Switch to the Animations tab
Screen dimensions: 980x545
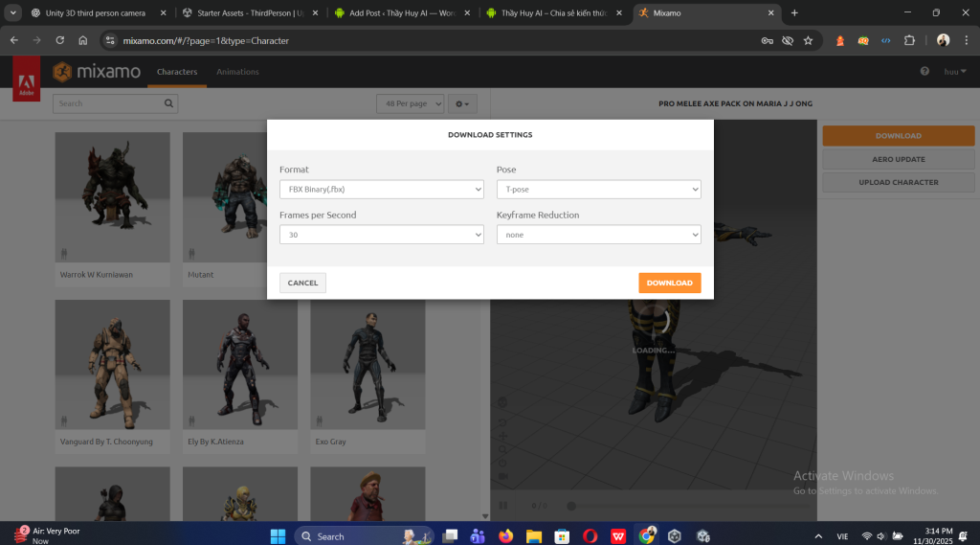[237, 72]
